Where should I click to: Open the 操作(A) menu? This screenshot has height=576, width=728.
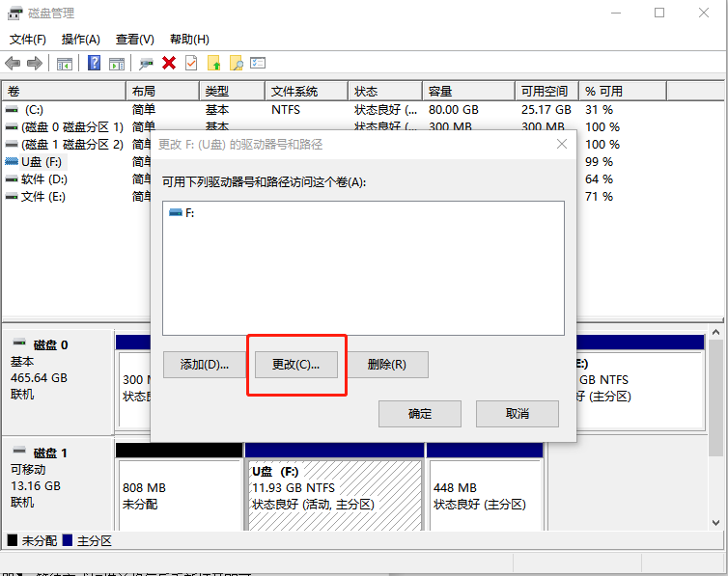click(81, 40)
